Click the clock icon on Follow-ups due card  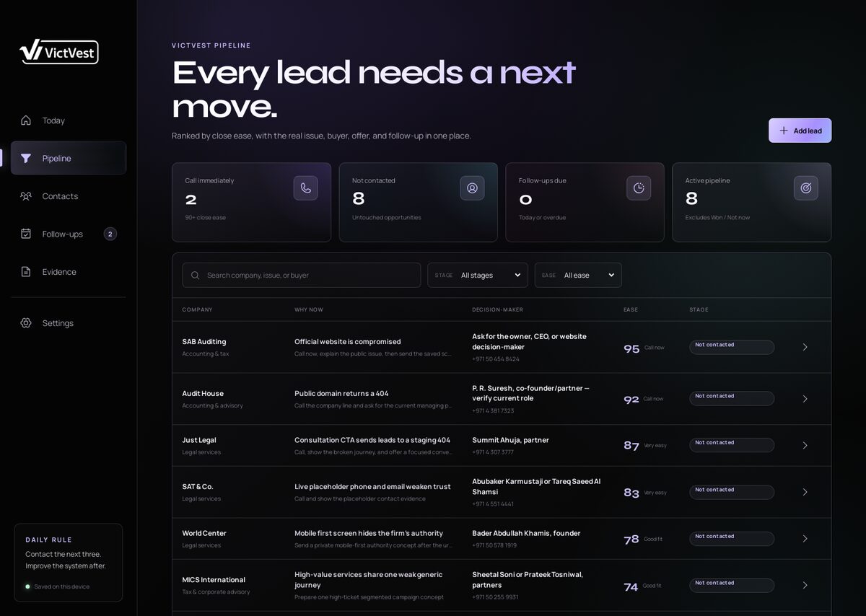click(639, 188)
